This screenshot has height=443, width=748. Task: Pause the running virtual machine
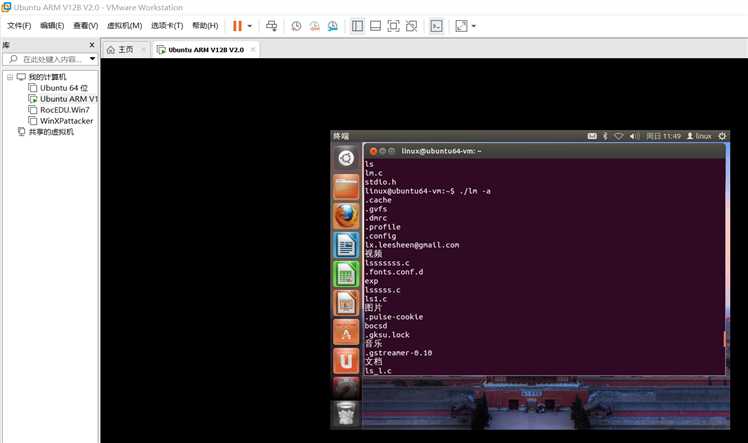tap(237, 26)
